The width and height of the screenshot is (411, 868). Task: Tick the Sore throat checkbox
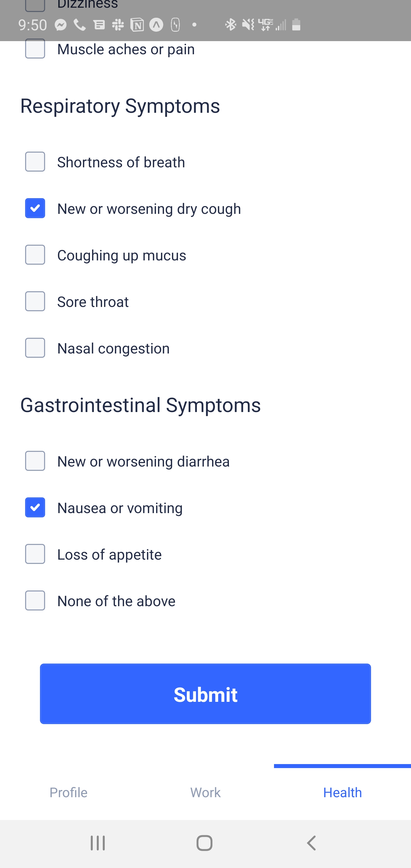tap(35, 301)
